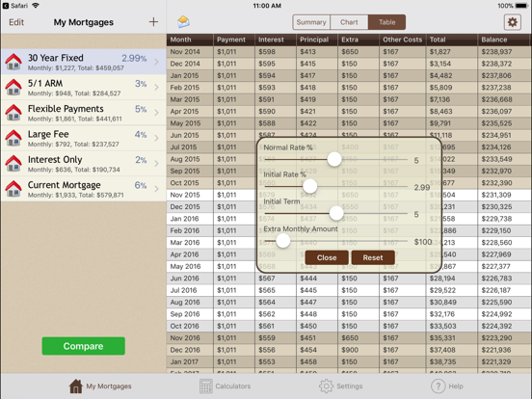Expand the Interest Only chevron
This screenshot has height=399, width=532.
[x=156, y=164]
